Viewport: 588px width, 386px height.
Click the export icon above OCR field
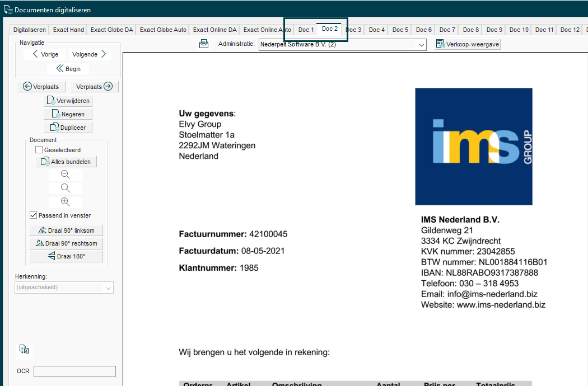click(24, 350)
